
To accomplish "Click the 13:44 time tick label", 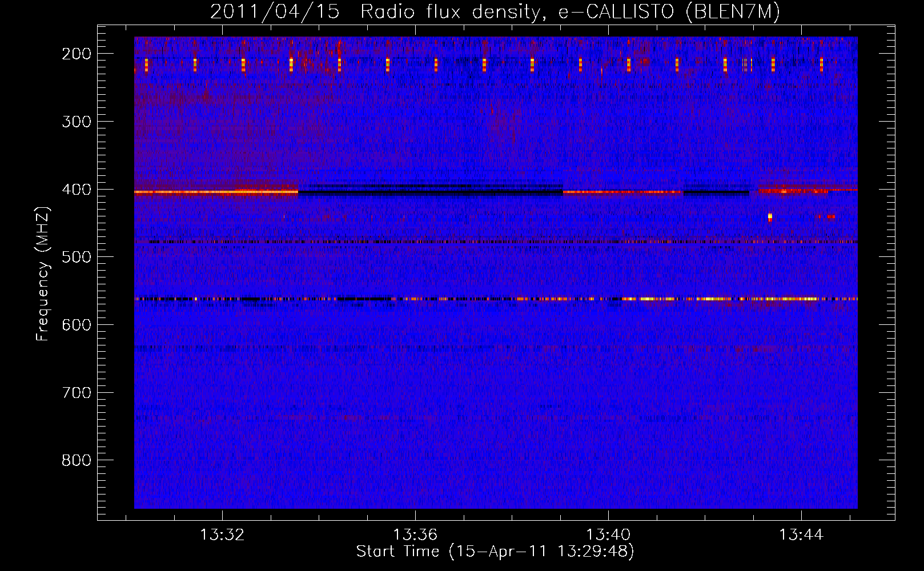I will (x=801, y=535).
